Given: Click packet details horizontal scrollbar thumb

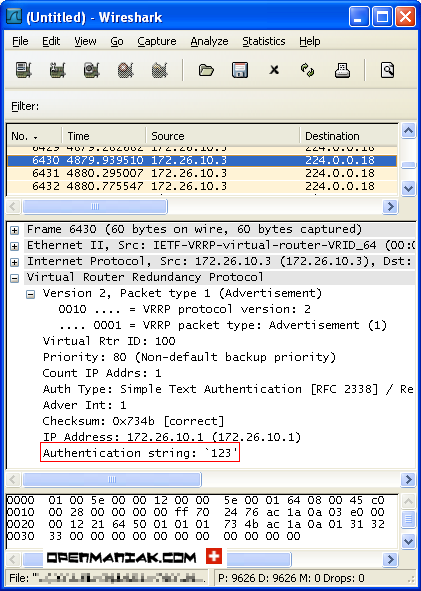Looking at the screenshot, I should pos(112,480).
